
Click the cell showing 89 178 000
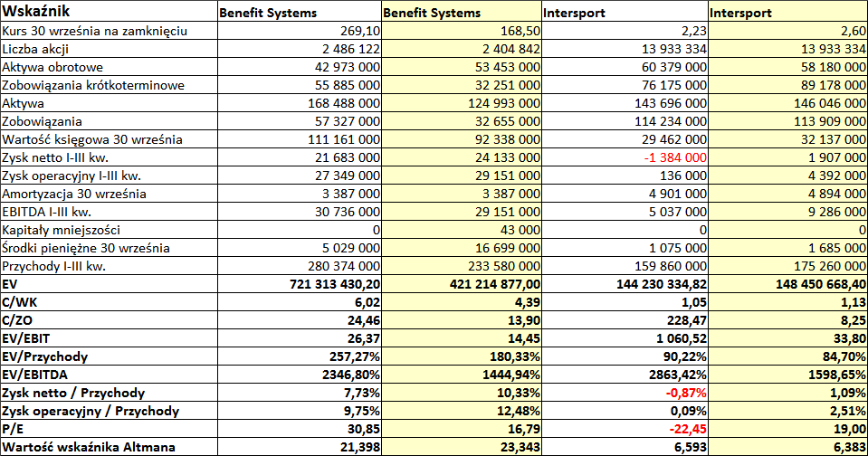787,85
